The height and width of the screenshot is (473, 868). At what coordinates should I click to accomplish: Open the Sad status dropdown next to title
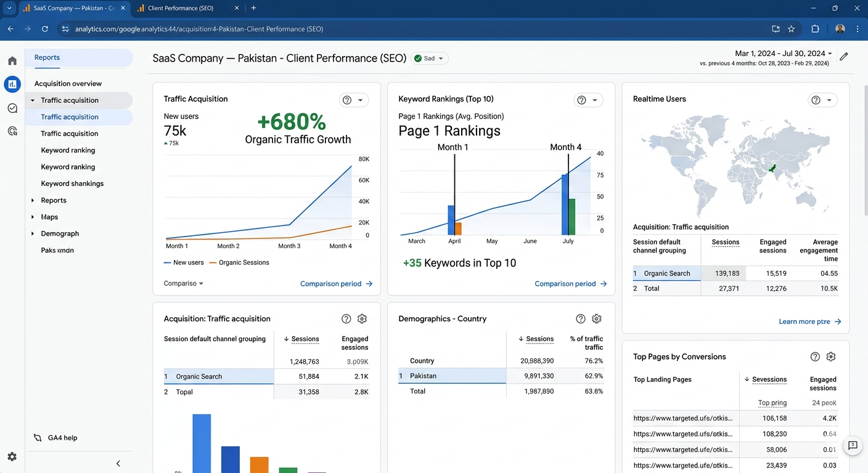point(430,59)
